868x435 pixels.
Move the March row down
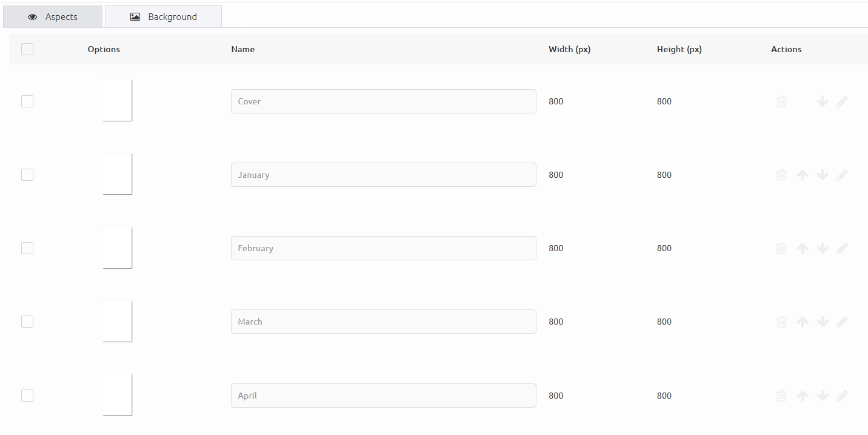coord(823,322)
